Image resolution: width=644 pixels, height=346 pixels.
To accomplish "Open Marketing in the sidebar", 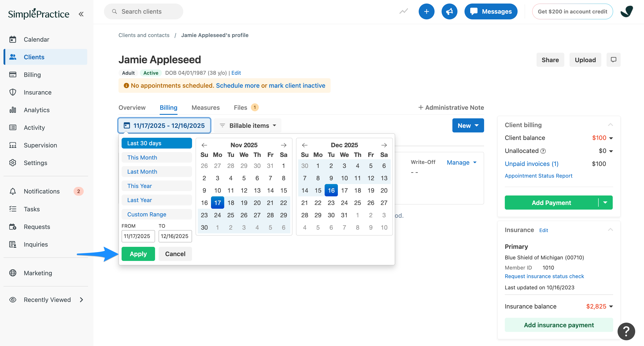I will pos(46,273).
